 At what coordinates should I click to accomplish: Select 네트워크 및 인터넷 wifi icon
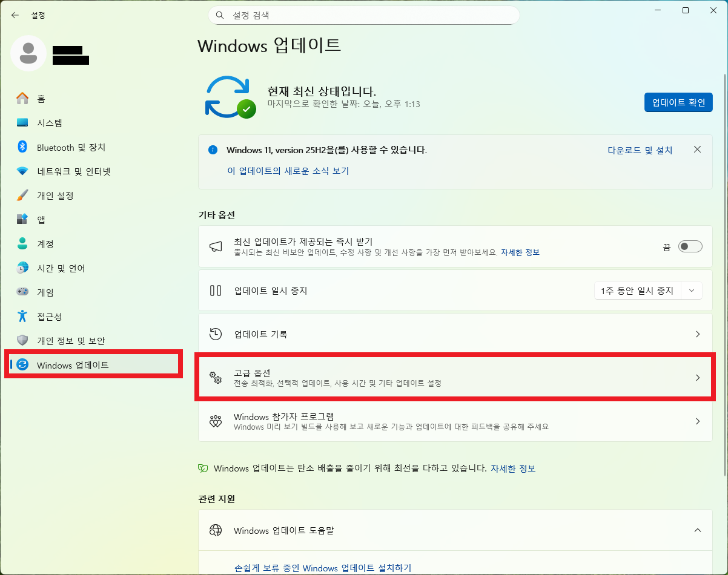pyautogui.click(x=22, y=171)
